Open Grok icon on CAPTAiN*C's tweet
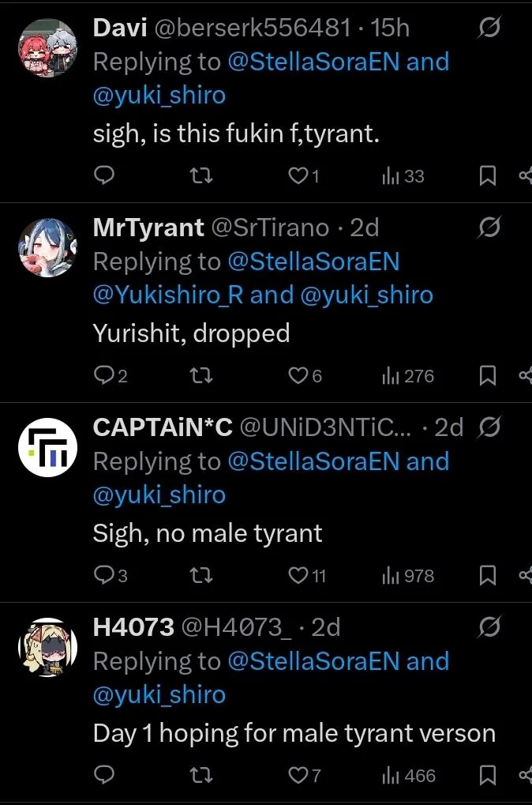The width and height of the screenshot is (532, 805). pos(489,427)
